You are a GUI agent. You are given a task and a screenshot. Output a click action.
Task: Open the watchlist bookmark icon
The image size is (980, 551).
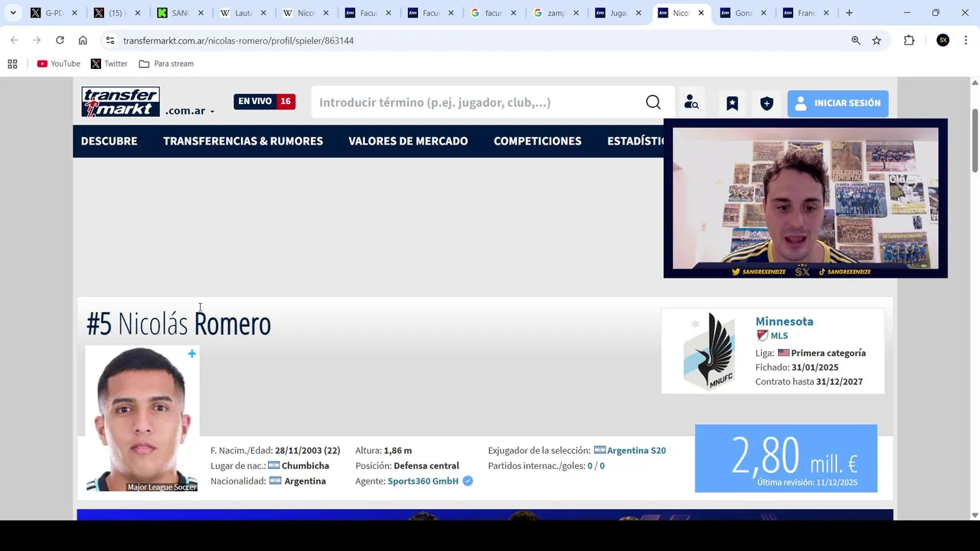tap(732, 103)
